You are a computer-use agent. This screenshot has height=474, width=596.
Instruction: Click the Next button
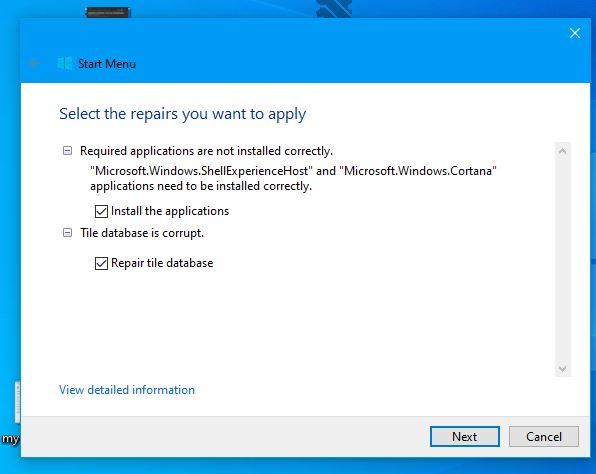tap(464, 436)
